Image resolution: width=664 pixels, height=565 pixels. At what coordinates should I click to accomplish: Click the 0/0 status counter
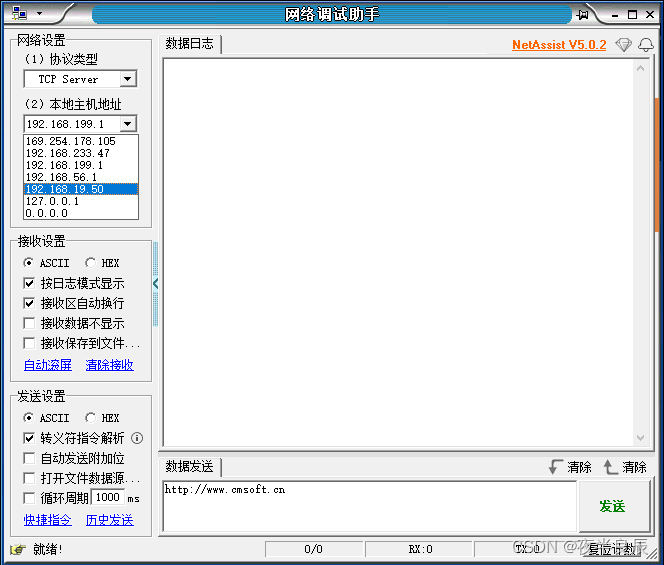[x=313, y=549]
